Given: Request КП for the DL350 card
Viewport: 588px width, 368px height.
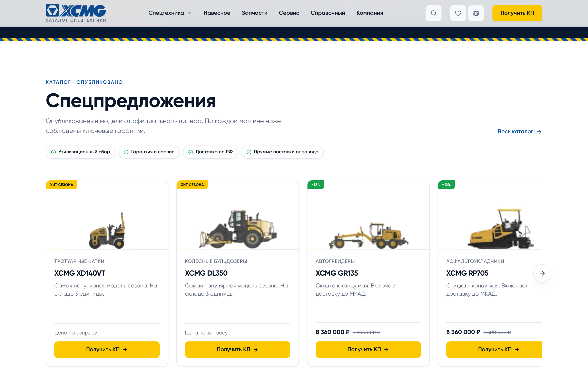Looking at the screenshot, I should [238, 350].
